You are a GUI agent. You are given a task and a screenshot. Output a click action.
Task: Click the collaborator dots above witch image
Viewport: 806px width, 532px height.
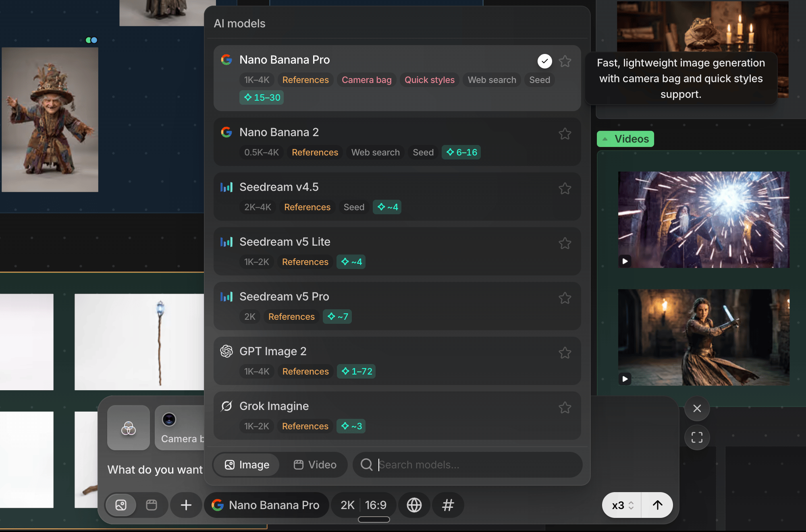[91, 40]
